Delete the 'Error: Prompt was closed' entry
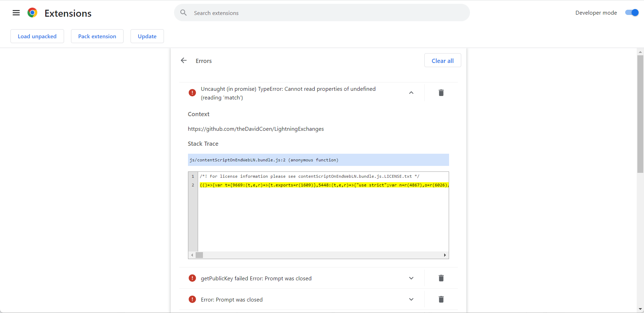Image resolution: width=644 pixels, height=313 pixels. tap(441, 299)
